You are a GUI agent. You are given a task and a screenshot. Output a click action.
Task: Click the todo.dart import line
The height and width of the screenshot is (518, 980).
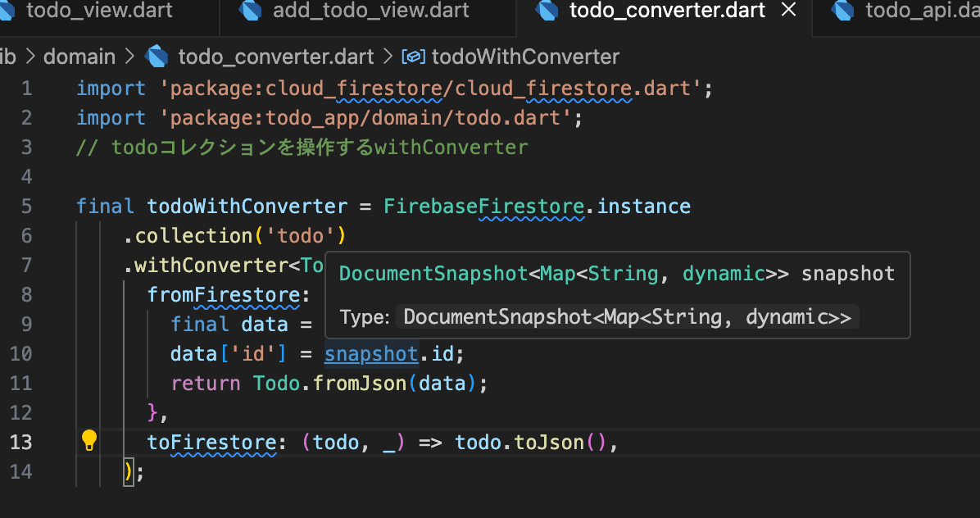coord(329,118)
